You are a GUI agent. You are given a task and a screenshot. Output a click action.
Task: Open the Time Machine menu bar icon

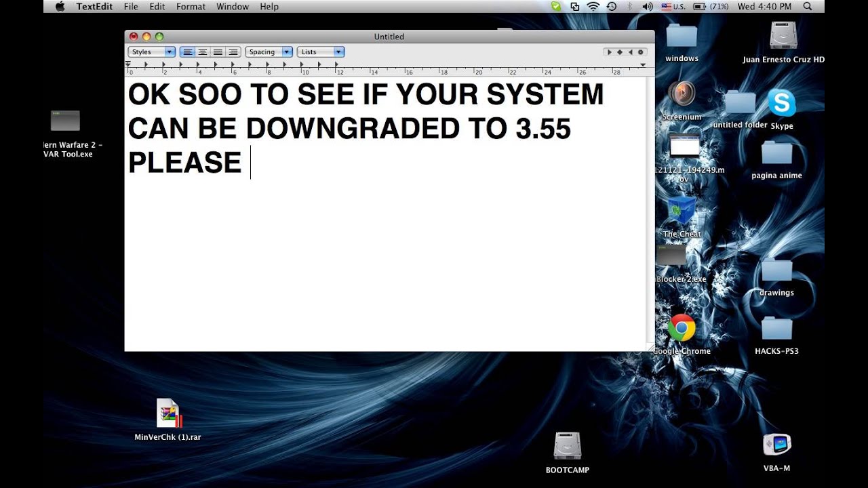coord(612,7)
